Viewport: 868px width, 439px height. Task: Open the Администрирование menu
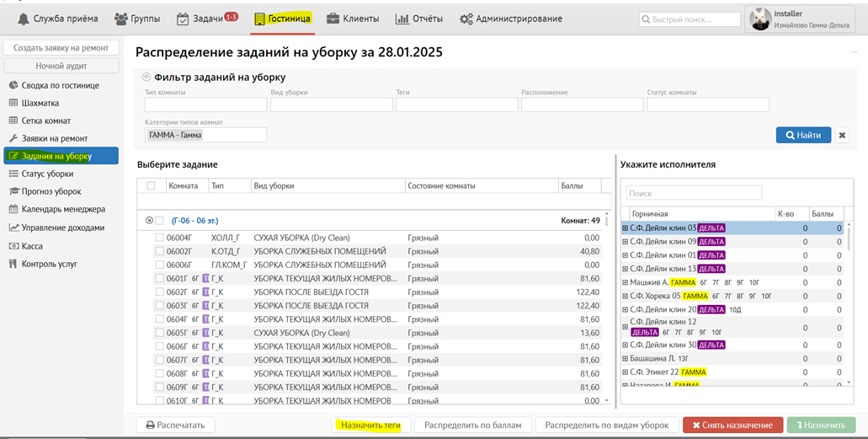pyautogui.click(x=510, y=19)
